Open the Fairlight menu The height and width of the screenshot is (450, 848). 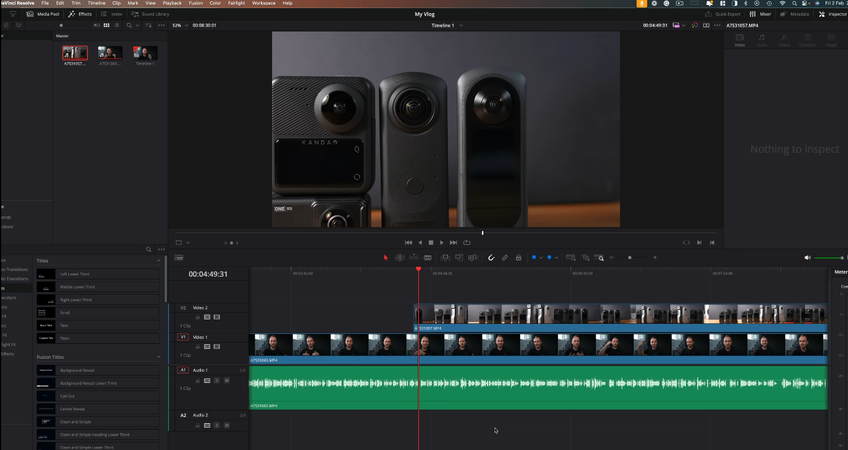coord(236,3)
